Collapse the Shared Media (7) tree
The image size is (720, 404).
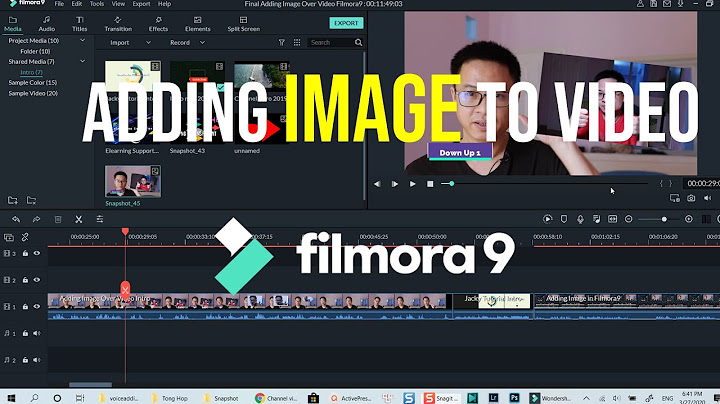[83, 61]
